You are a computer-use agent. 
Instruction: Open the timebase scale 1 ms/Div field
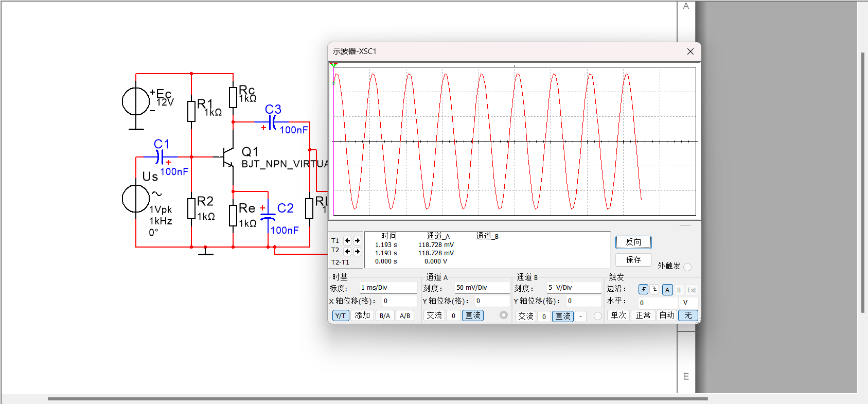click(388, 288)
